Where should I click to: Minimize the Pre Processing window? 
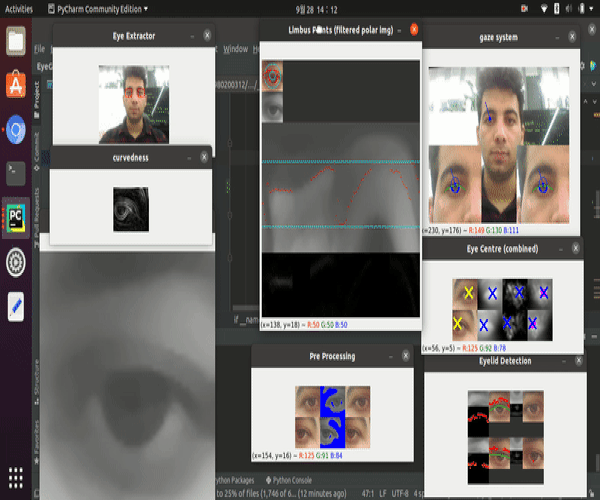tap(391, 357)
